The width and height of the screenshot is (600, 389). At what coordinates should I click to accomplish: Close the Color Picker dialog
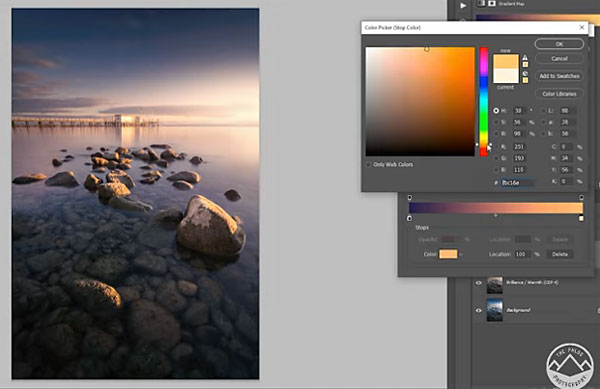pos(582,27)
